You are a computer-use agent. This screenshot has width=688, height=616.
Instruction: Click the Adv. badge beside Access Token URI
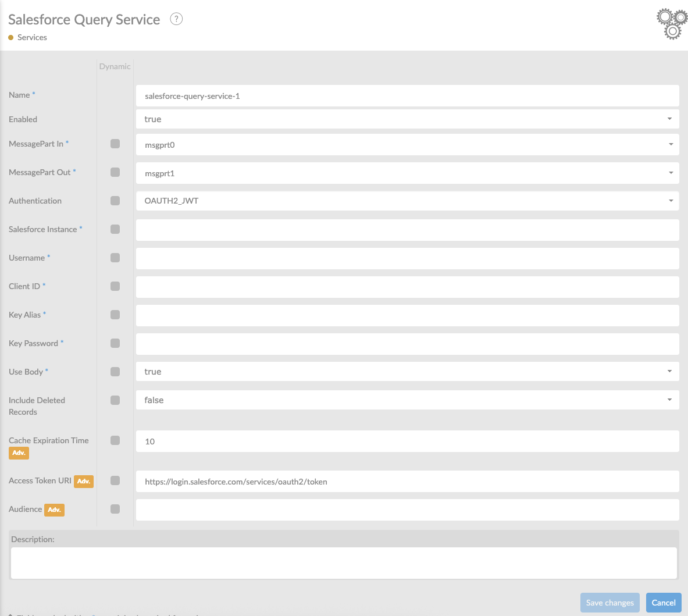[x=83, y=481]
